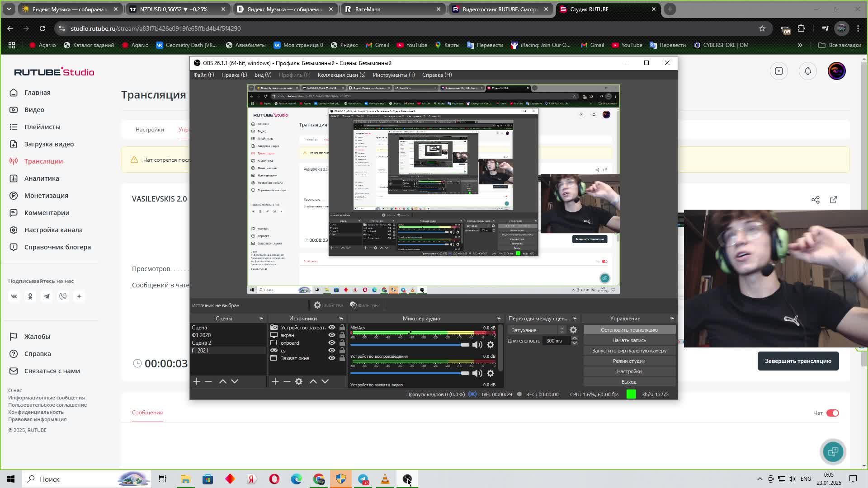Add a new source with plus icon
This screenshot has height=488, width=868.
[275, 381]
